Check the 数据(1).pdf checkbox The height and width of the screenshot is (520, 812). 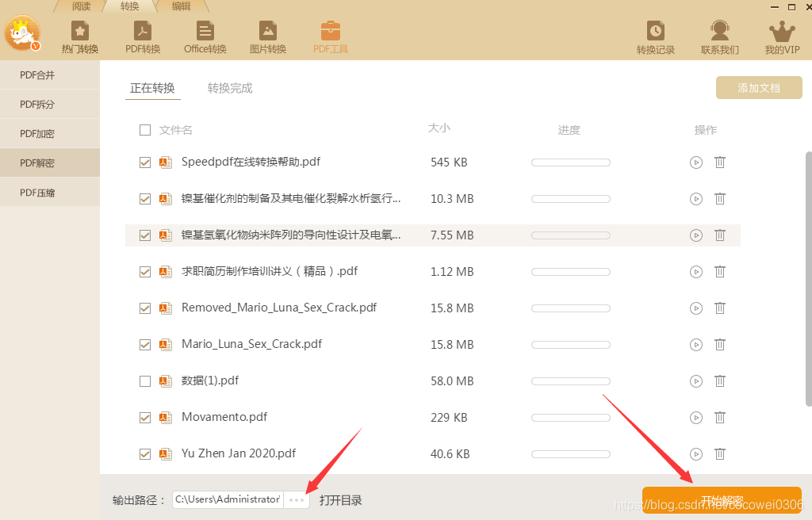[x=145, y=381]
